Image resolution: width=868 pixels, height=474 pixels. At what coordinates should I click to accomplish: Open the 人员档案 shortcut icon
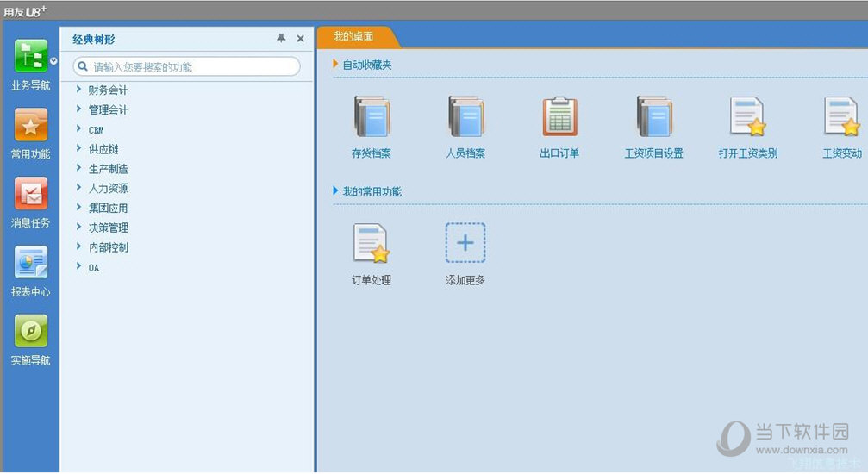465,116
